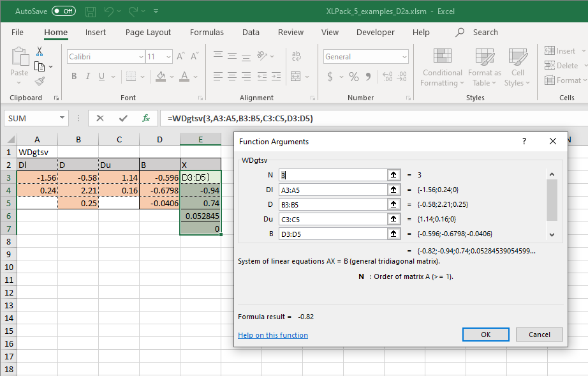
Task: Click OK in Function Arguments dialog
Action: [485, 335]
